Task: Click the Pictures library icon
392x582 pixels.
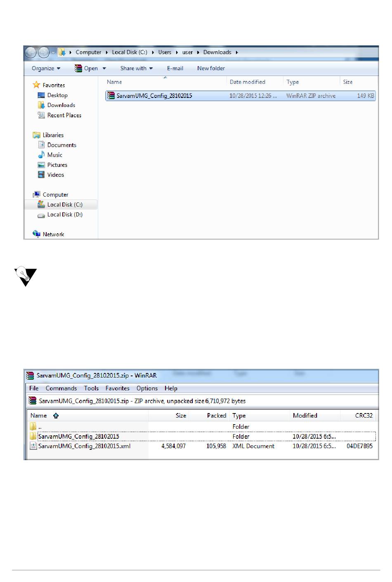Action: click(41, 165)
